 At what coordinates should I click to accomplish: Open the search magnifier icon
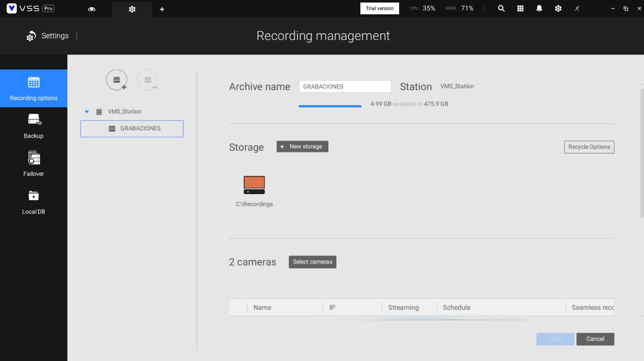[x=501, y=8]
